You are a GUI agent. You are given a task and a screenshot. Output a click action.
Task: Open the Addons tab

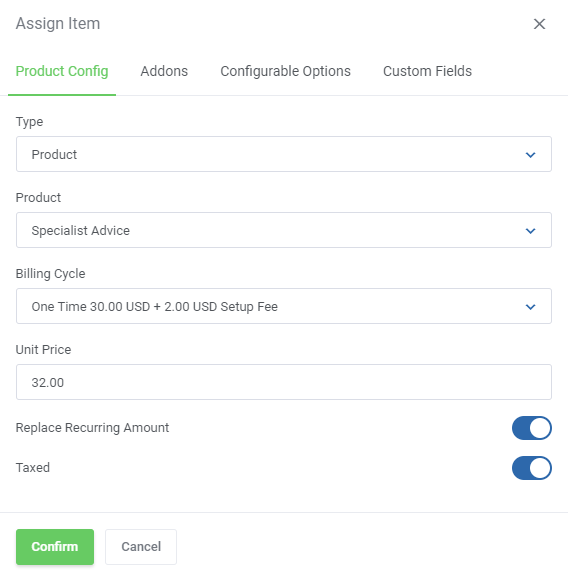[x=164, y=71]
